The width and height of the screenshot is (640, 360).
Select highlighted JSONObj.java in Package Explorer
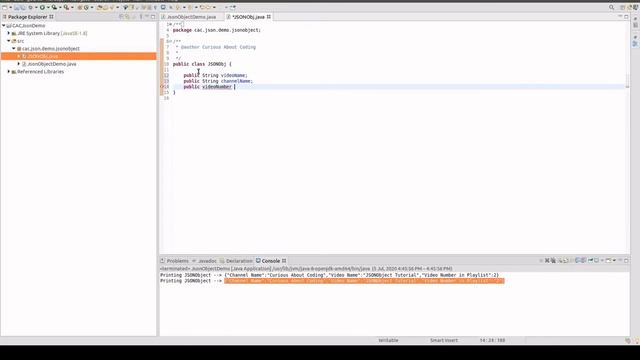pyautogui.click(x=78, y=56)
